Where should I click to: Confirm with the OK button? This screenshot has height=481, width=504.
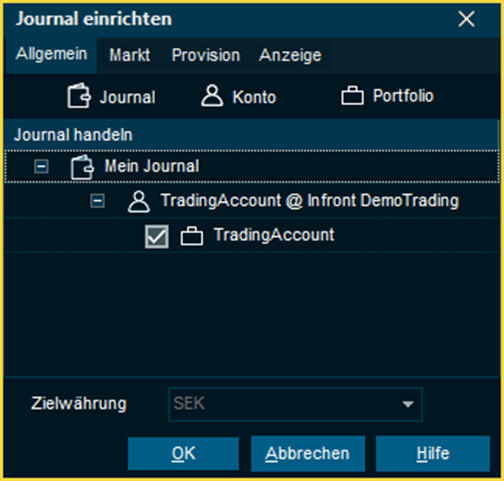coord(183,453)
